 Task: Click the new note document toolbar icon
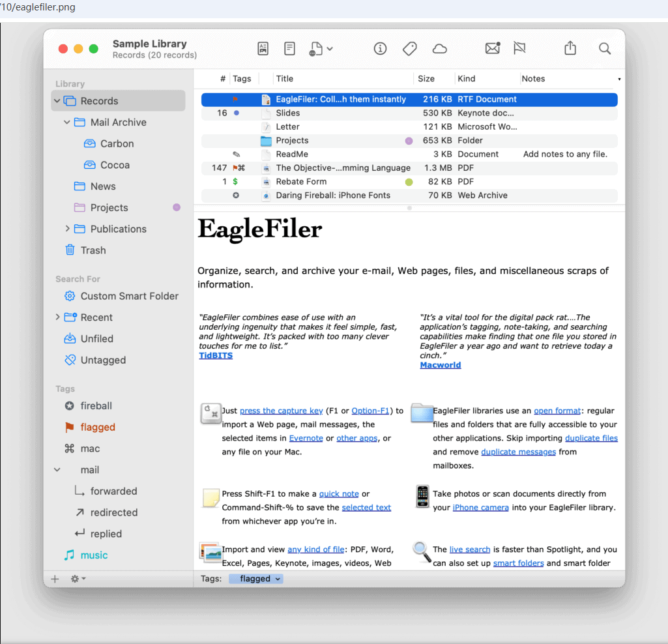(289, 49)
